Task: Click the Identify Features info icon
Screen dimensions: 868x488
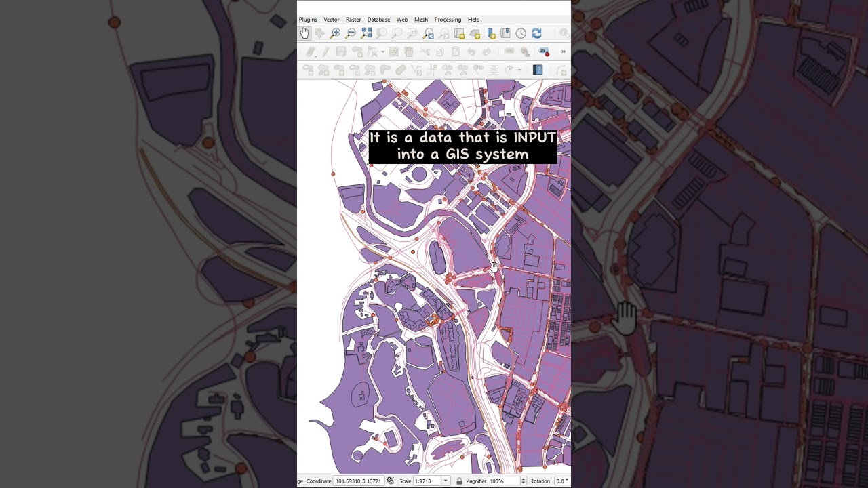Action: (x=564, y=33)
